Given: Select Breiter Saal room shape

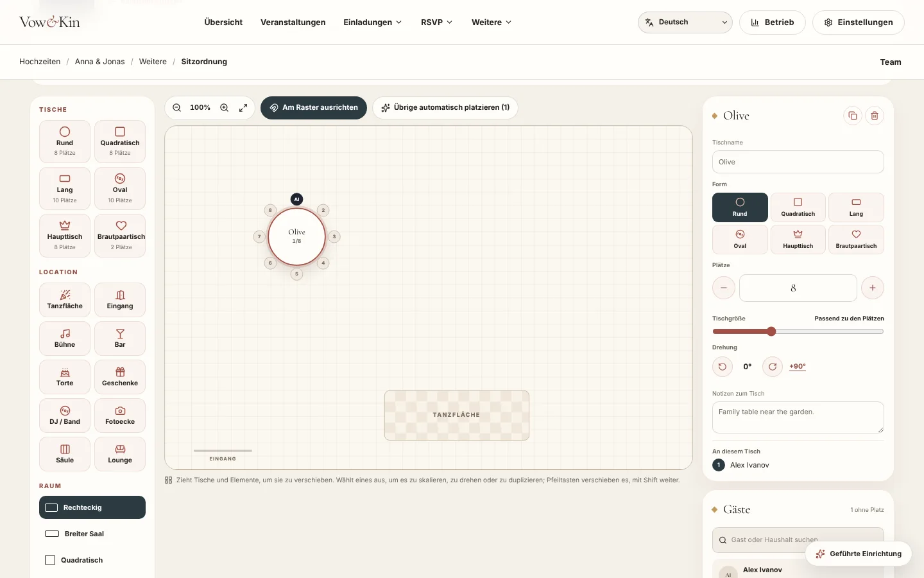Looking at the screenshot, I should tap(92, 534).
